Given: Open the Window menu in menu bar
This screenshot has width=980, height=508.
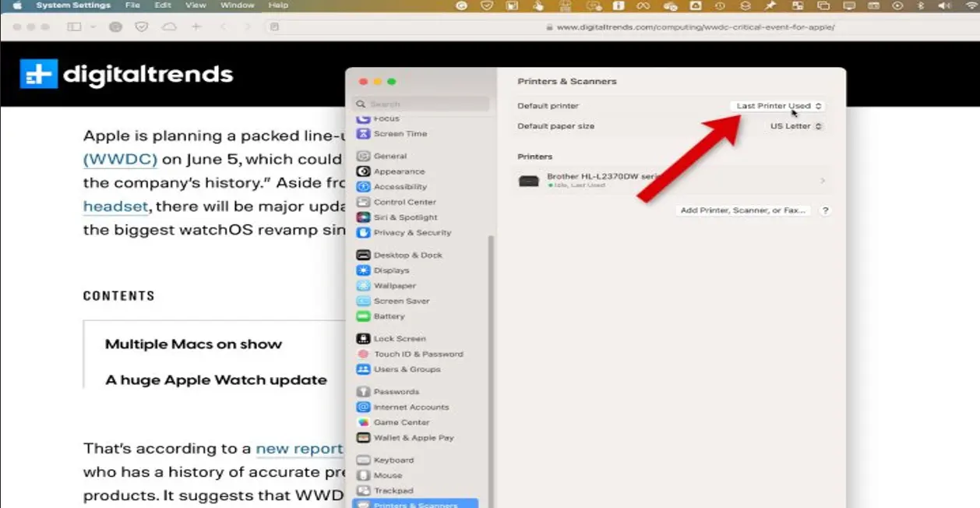Looking at the screenshot, I should point(237,5).
